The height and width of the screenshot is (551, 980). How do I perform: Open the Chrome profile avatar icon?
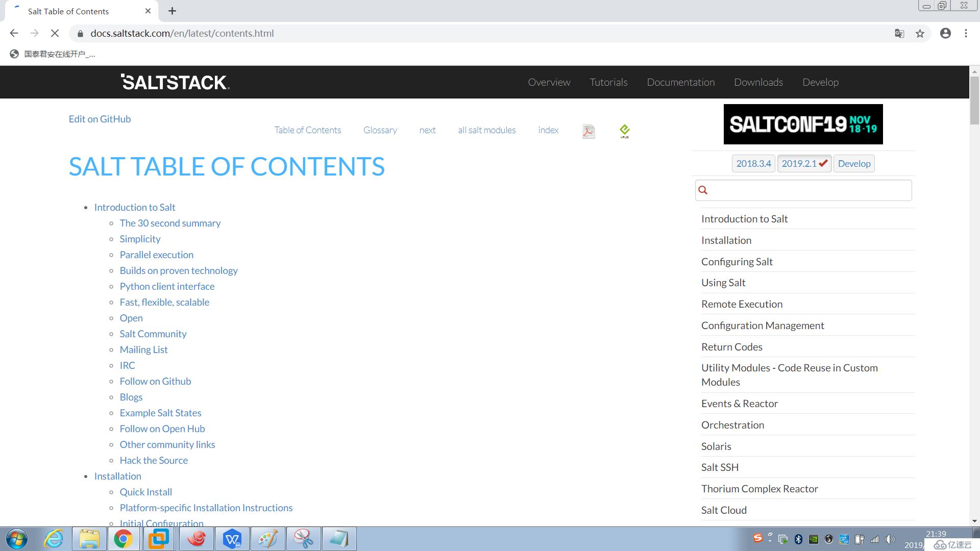click(x=945, y=33)
